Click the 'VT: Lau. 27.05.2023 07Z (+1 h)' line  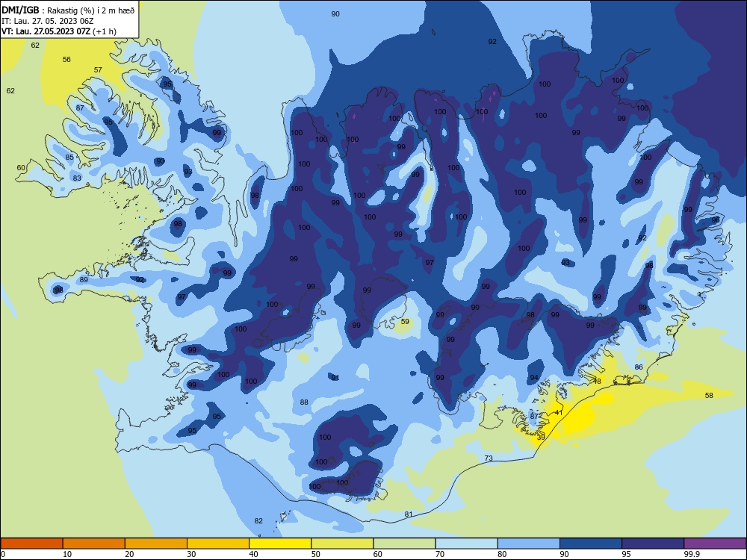coord(59,31)
